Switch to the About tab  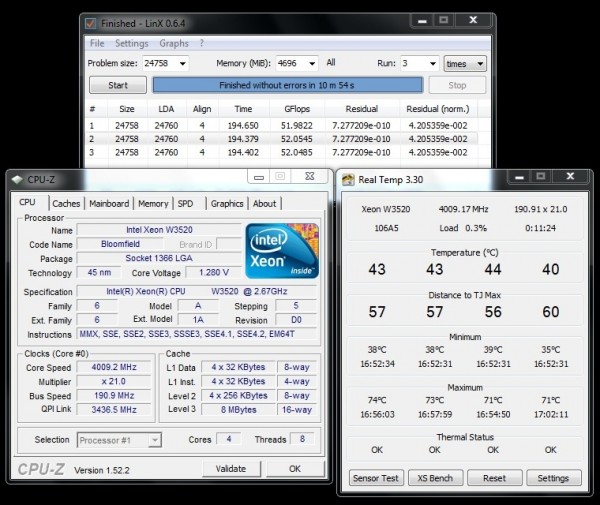(x=264, y=204)
